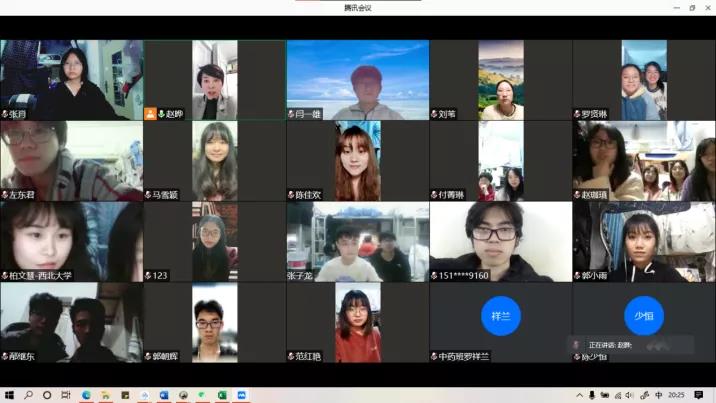Click the 20:25 clock in the taskbar
The image size is (716, 403).
click(676, 395)
